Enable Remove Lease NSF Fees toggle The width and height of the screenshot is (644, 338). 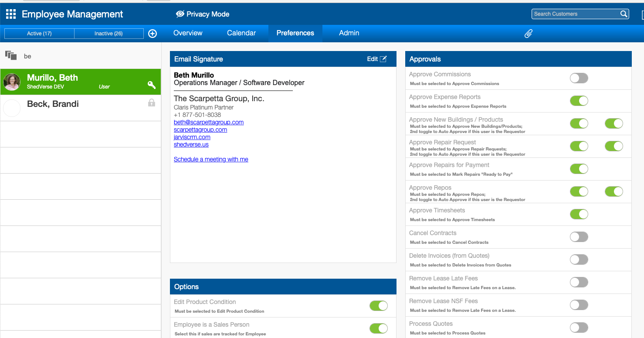(x=579, y=305)
